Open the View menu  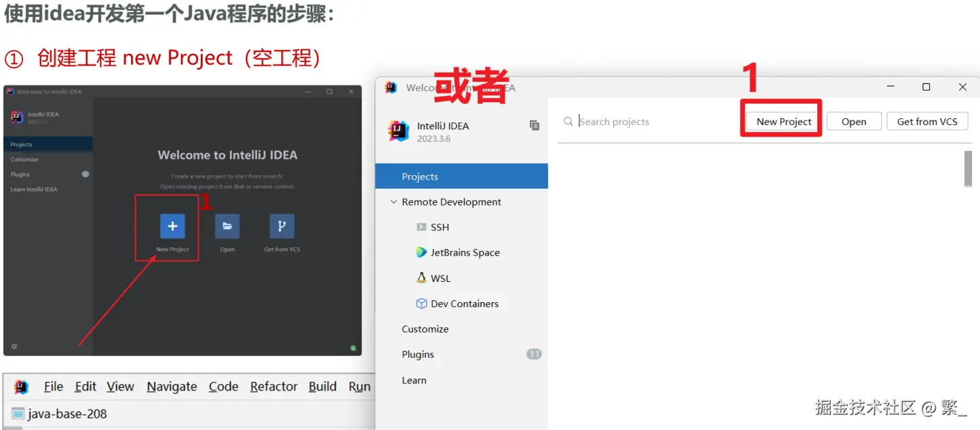tap(120, 387)
